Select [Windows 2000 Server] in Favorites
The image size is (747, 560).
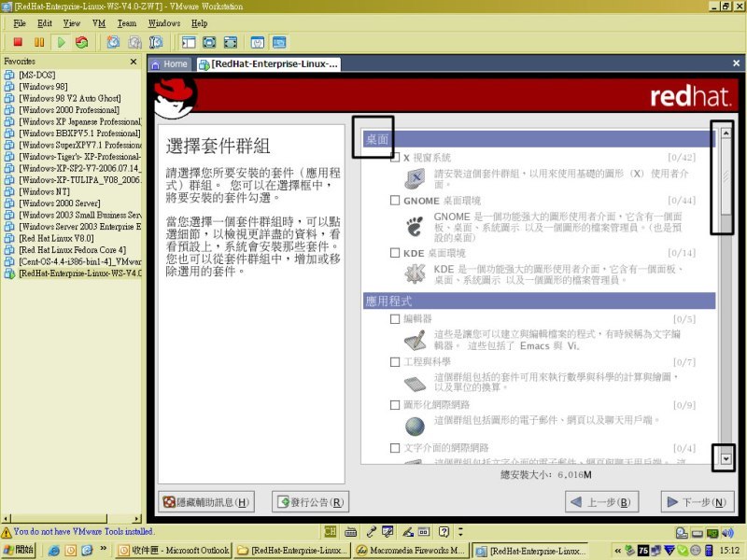(60, 203)
